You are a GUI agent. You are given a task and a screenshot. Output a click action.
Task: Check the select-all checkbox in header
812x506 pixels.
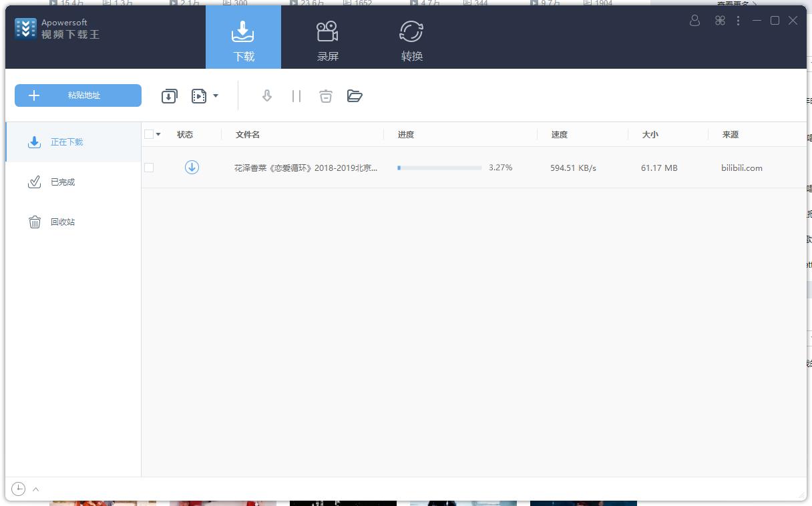point(149,134)
